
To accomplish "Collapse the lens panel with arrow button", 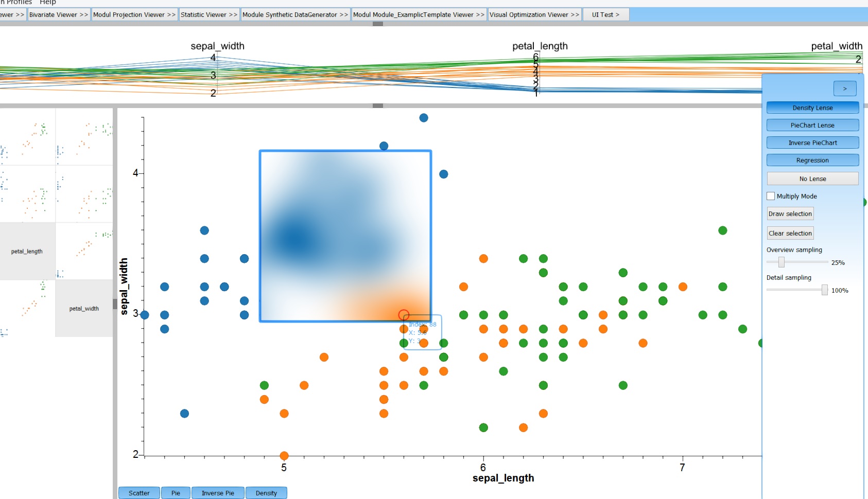I will click(x=844, y=88).
